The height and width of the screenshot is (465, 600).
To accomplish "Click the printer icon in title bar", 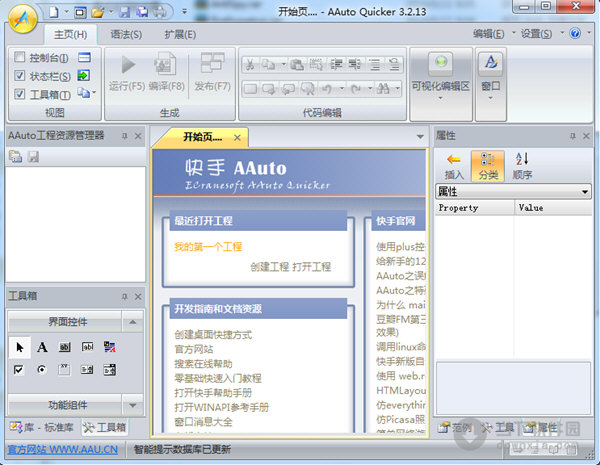I will pos(160,12).
